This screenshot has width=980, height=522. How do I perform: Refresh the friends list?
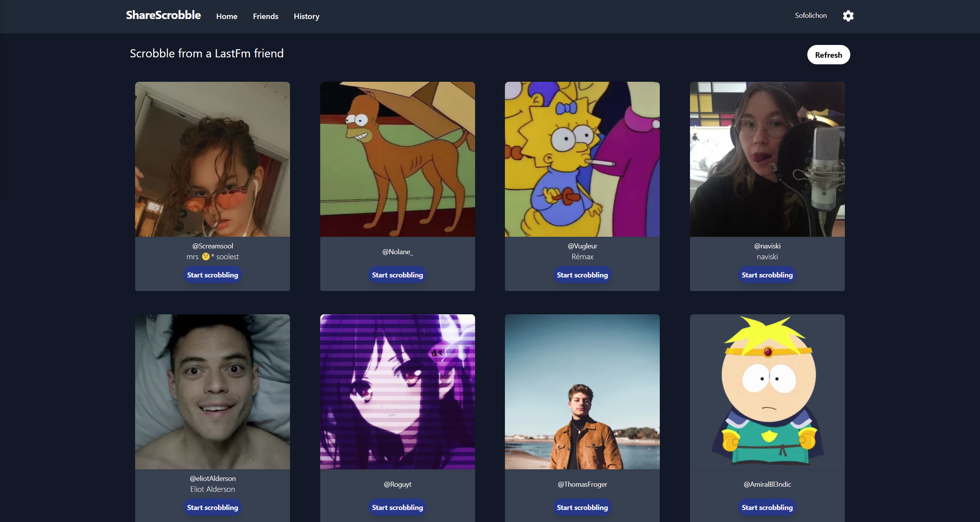[x=829, y=55]
